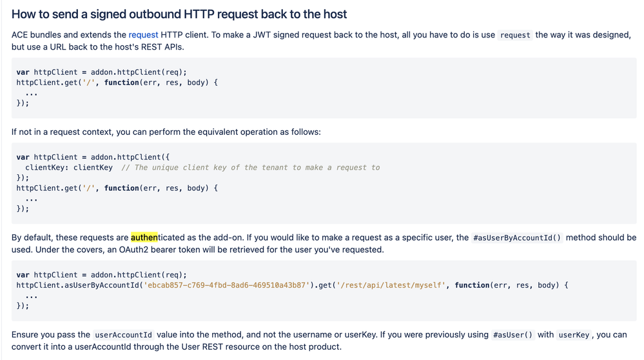
Task: Click the httpClient.get line in the second code block
Action: point(117,188)
